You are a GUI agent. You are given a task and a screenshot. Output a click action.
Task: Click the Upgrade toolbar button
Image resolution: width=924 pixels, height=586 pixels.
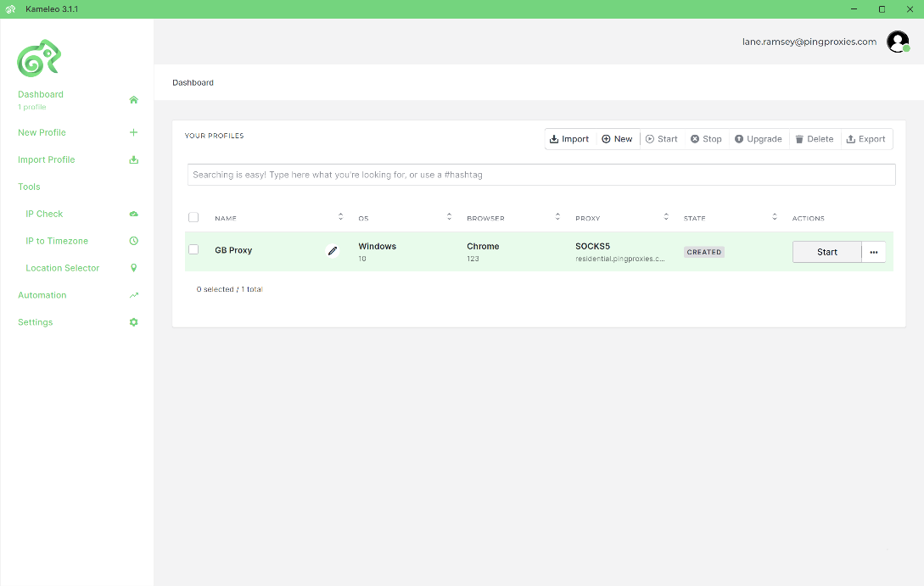(759, 139)
